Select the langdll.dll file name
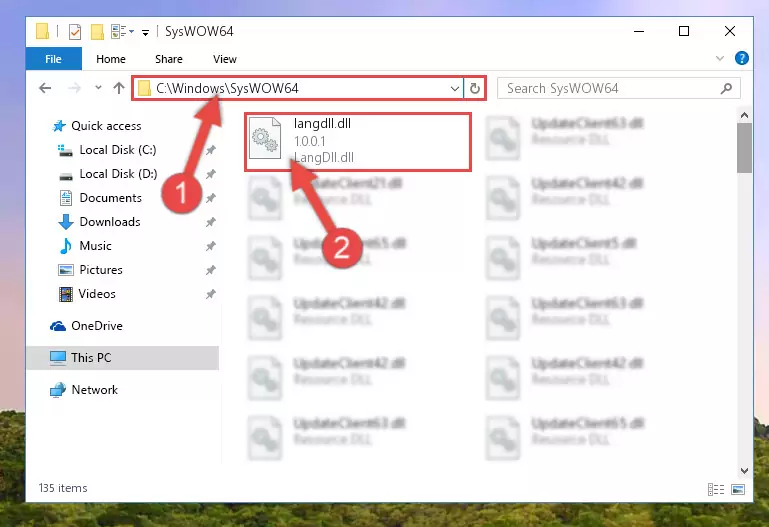 [322, 124]
